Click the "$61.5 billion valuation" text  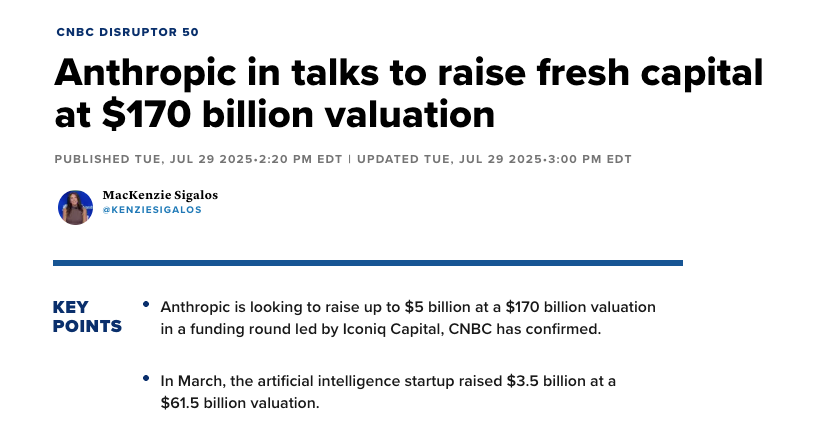[239, 403]
